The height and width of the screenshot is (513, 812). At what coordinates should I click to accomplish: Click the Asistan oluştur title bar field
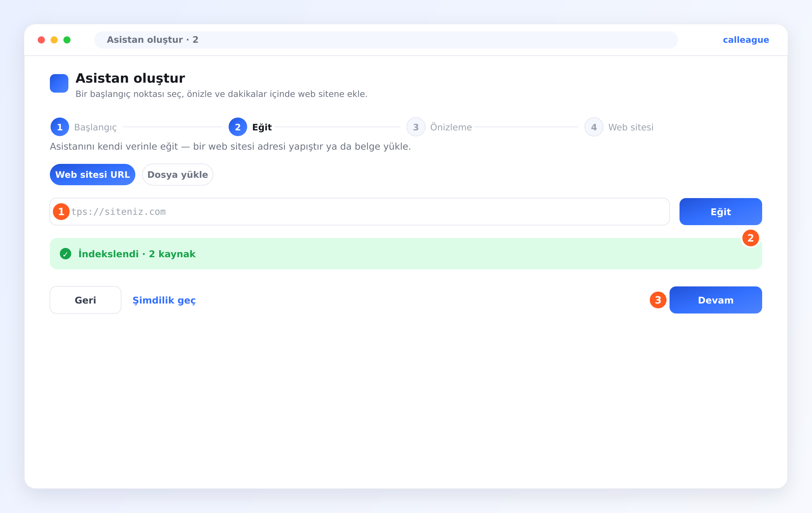[x=386, y=40]
